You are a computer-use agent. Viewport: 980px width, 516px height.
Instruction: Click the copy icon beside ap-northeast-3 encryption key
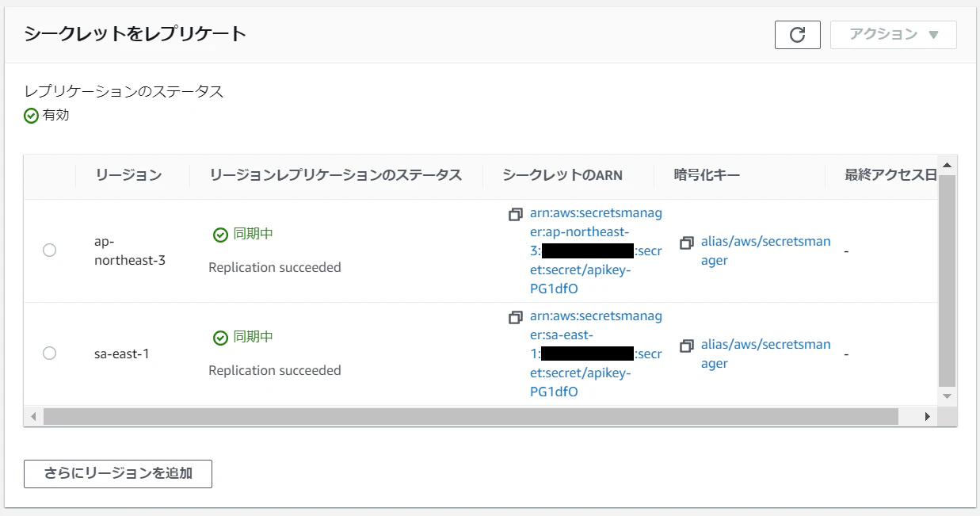click(686, 243)
